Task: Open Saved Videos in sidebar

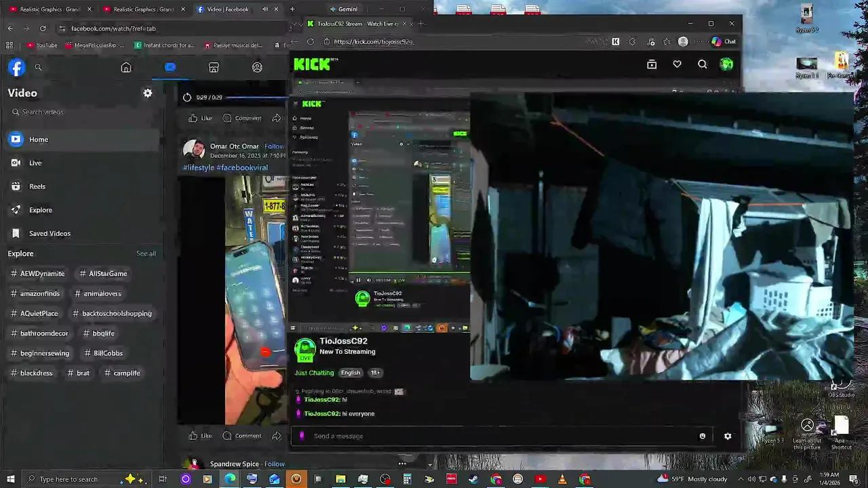Action: click(x=81, y=233)
